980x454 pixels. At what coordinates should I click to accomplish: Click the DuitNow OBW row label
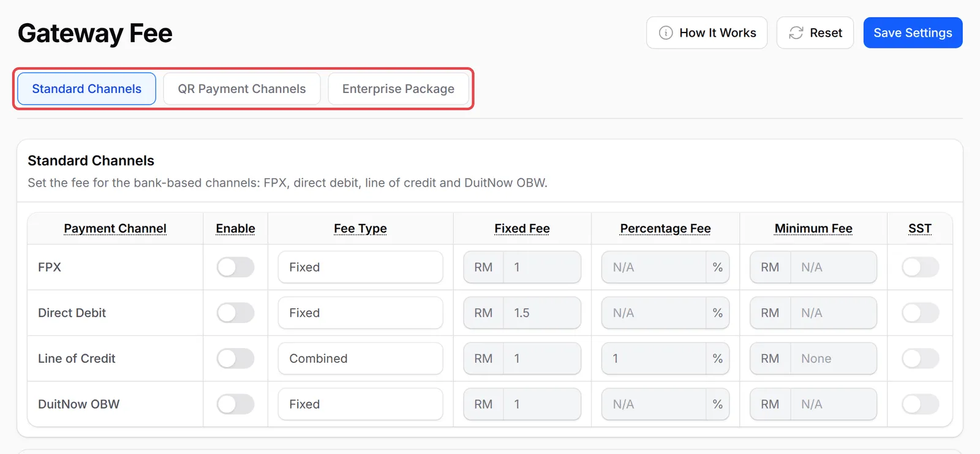tap(78, 404)
